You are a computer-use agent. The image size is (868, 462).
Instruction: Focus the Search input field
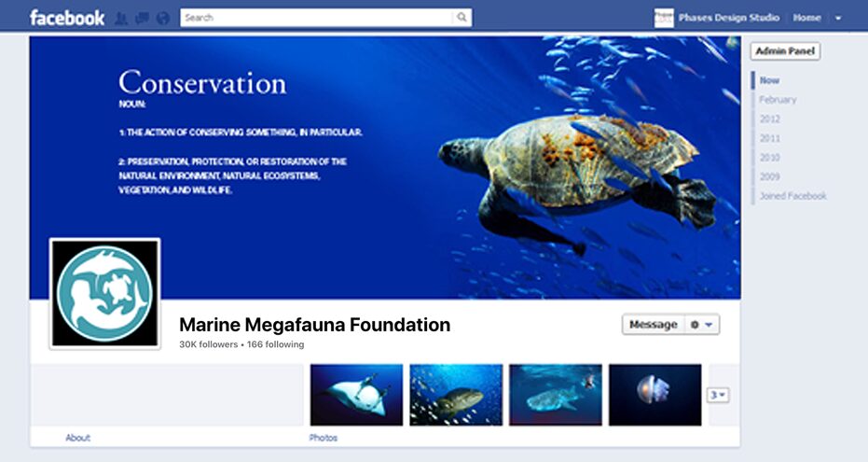click(x=317, y=18)
